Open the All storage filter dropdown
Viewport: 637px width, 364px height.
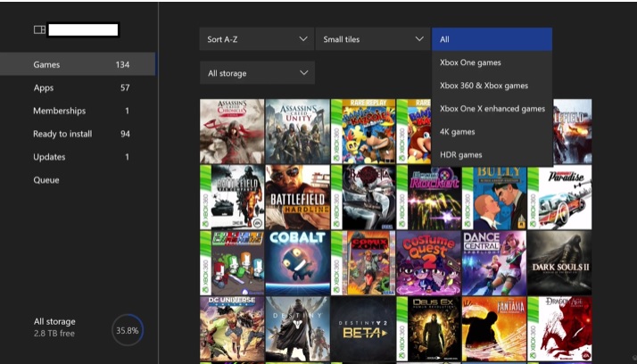pyautogui.click(x=256, y=73)
